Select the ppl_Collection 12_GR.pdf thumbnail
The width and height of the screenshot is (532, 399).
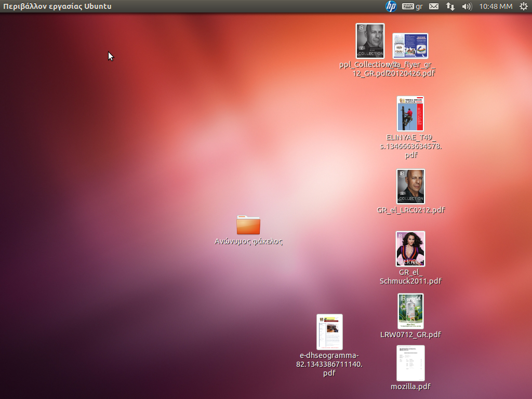[370, 41]
